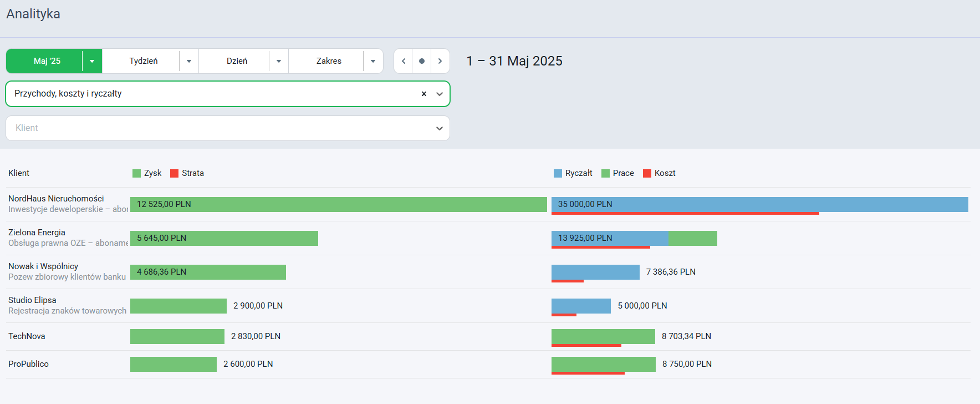The height and width of the screenshot is (404, 980).
Task: Open the Dzień dropdown arrow
Action: (279, 61)
